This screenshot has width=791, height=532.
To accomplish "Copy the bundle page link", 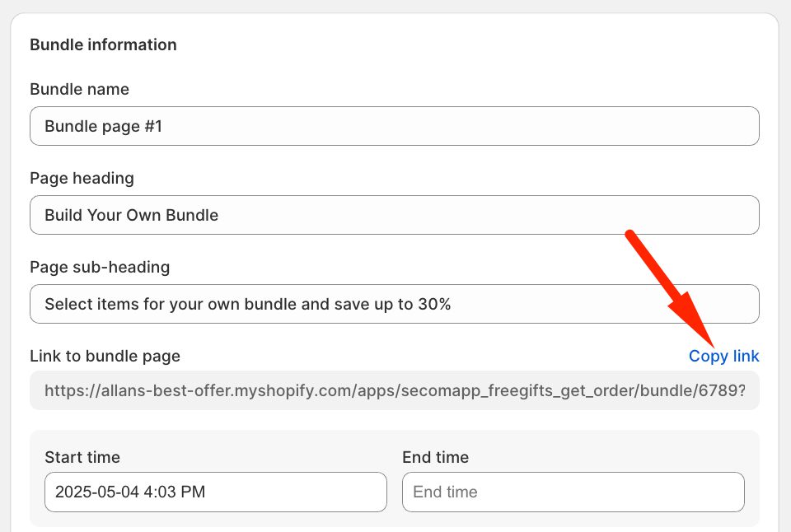I will [x=723, y=356].
